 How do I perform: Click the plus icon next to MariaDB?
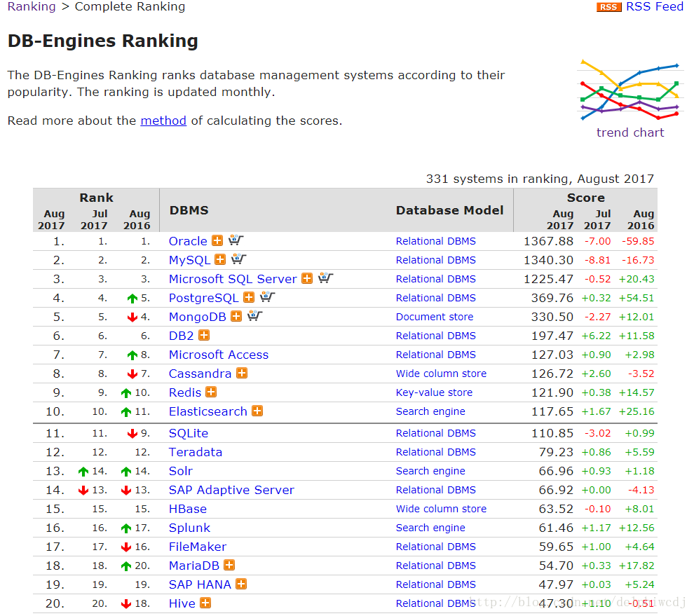tap(229, 565)
